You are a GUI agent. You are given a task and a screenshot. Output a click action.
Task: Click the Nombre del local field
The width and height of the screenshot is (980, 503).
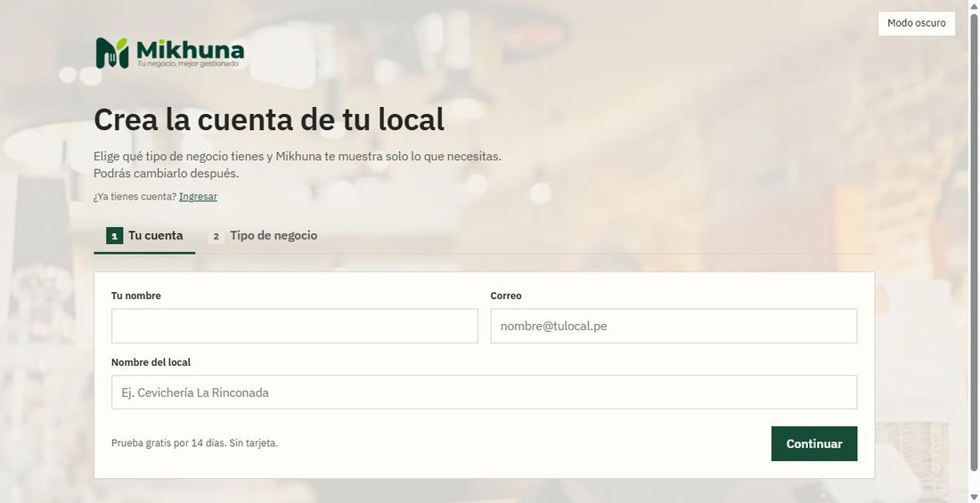coord(485,393)
